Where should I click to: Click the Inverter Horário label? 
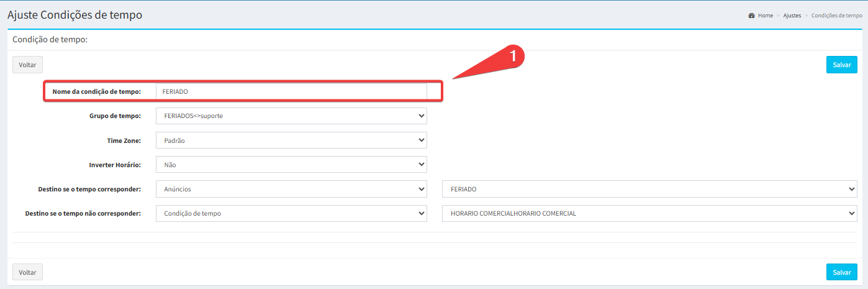pyautogui.click(x=115, y=165)
